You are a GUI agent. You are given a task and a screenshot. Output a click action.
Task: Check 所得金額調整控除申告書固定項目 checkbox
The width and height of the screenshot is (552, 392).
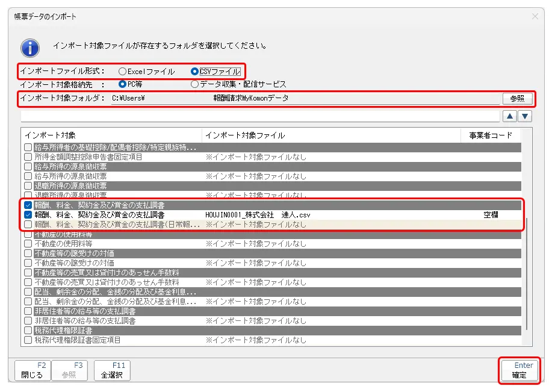pos(28,157)
